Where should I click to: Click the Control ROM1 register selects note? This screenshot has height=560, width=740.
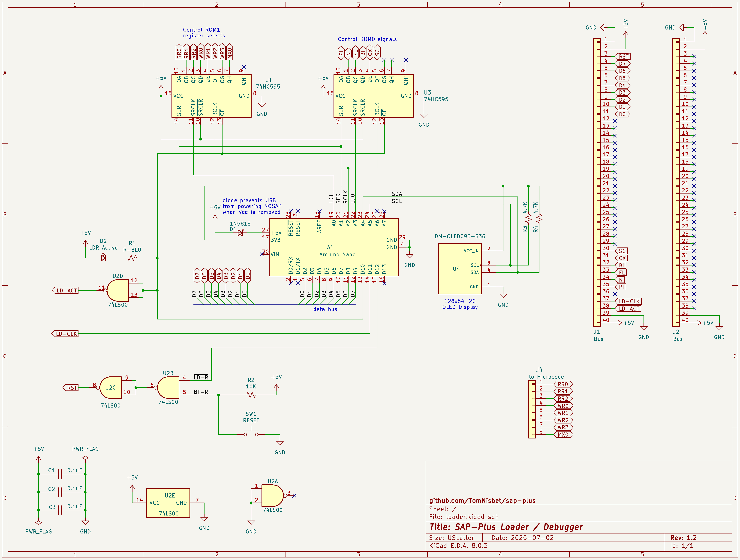point(204,33)
